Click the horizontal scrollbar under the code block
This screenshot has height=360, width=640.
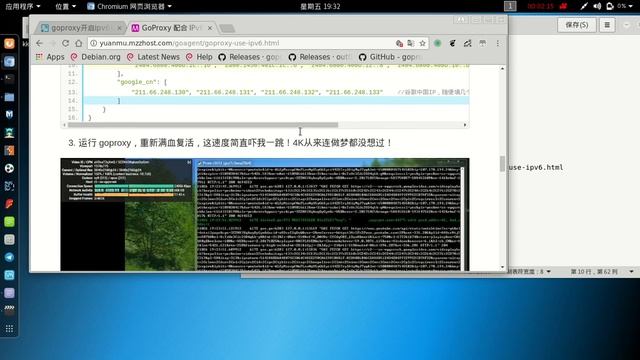203,125
